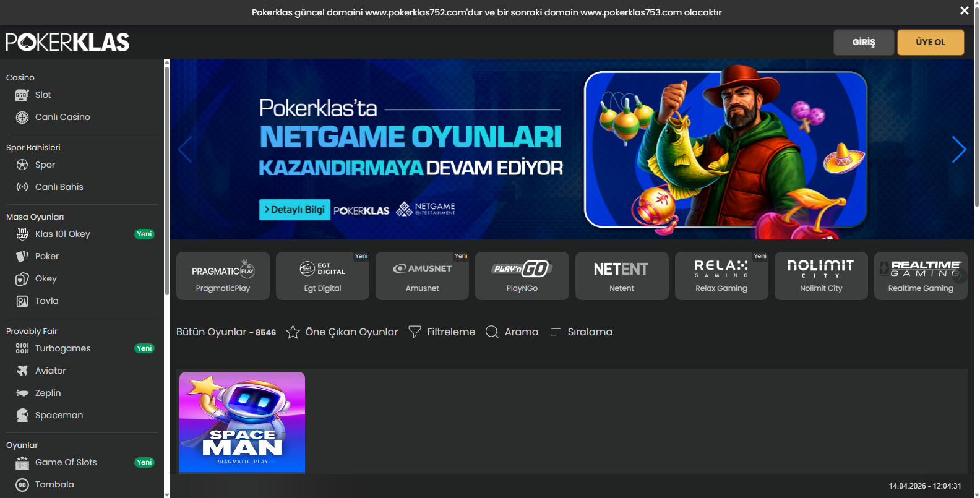Open the Tavla game icon
This screenshot has width=980, height=498.
coord(22,301)
